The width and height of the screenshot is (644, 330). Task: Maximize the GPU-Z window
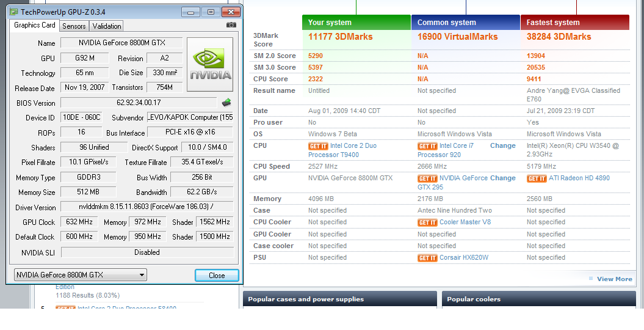(211, 12)
